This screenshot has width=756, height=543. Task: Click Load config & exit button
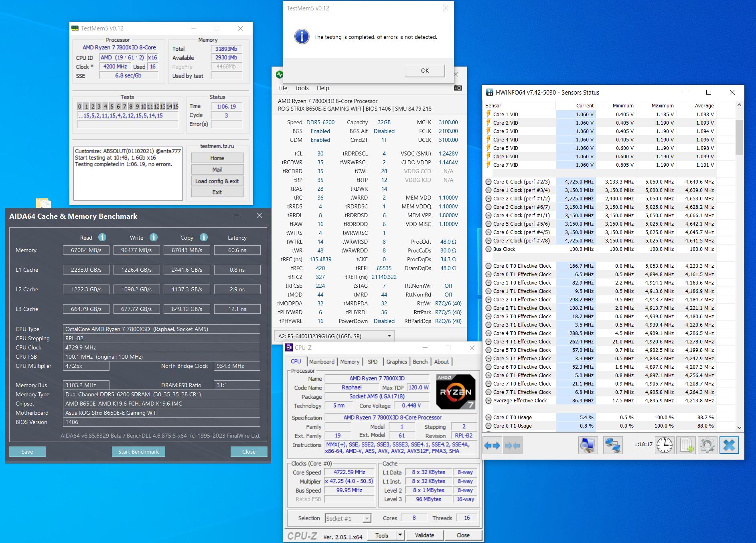217,181
